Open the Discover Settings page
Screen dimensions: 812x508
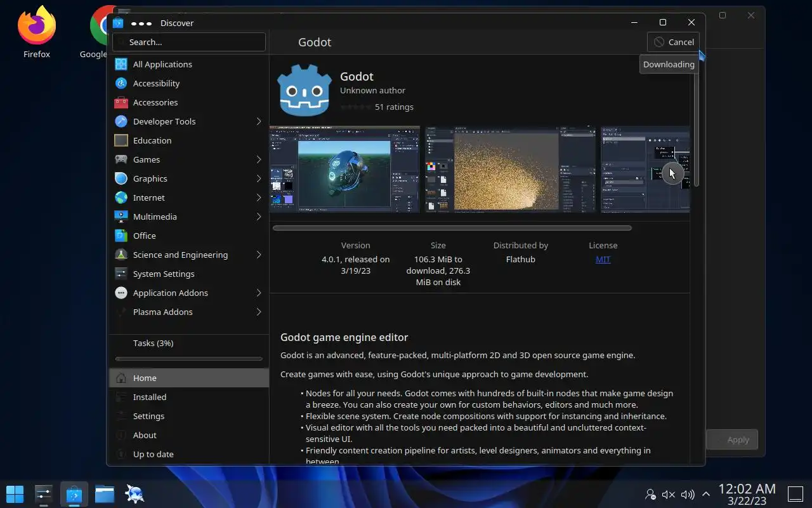click(189, 416)
